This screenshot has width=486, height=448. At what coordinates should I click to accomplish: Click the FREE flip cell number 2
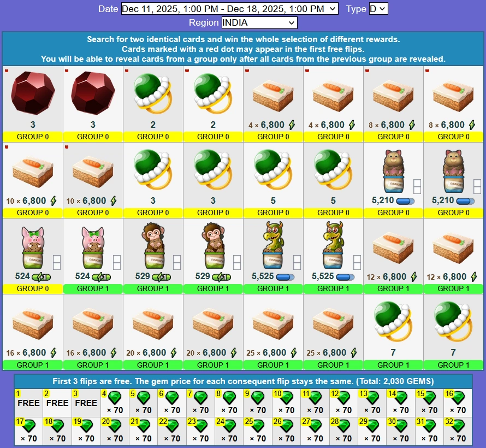click(x=57, y=403)
